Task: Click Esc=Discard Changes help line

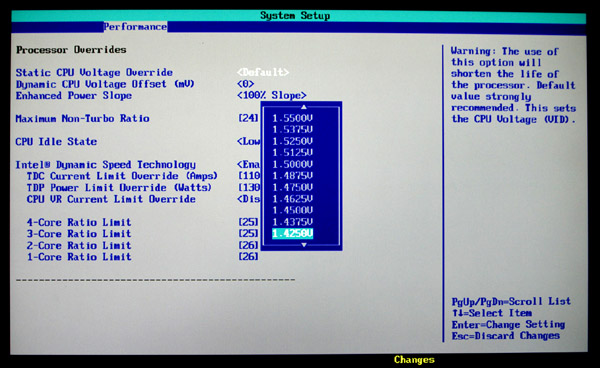Action: (x=505, y=336)
